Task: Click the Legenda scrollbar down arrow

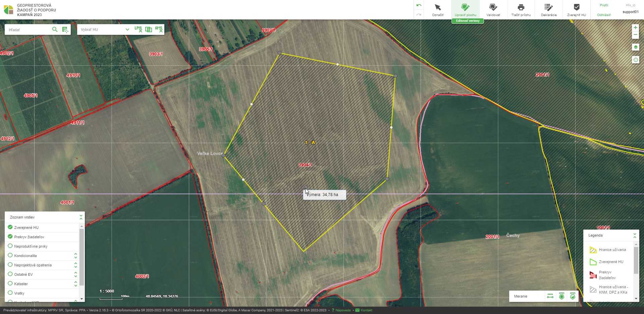Action: click(x=636, y=299)
